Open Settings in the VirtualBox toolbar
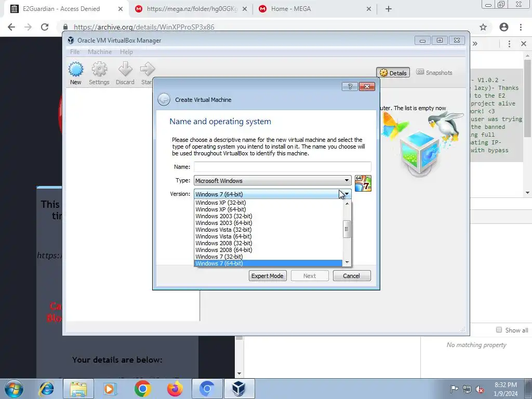The width and height of the screenshot is (532, 399). coord(99,73)
